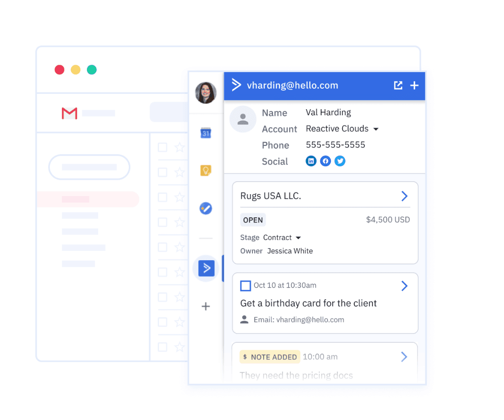Viewport: 504px width, 420px height.
Task: Click the Val Harding name value
Action: point(328,112)
